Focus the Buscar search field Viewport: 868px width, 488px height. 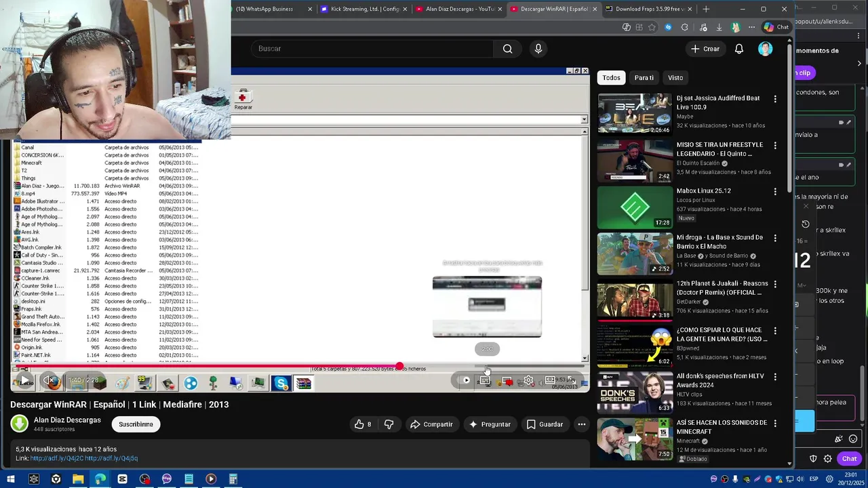click(372, 49)
